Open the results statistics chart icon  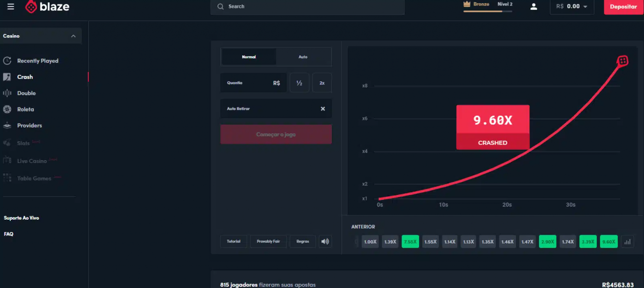coord(628,241)
